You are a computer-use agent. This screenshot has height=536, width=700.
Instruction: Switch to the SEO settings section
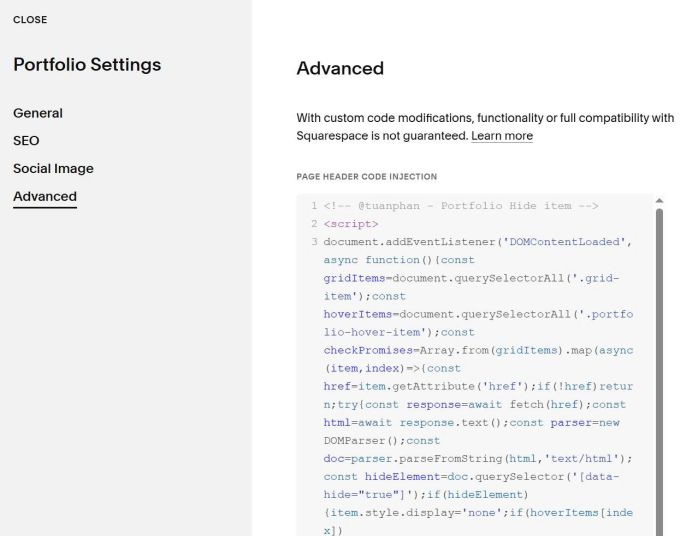click(x=26, y=141)
